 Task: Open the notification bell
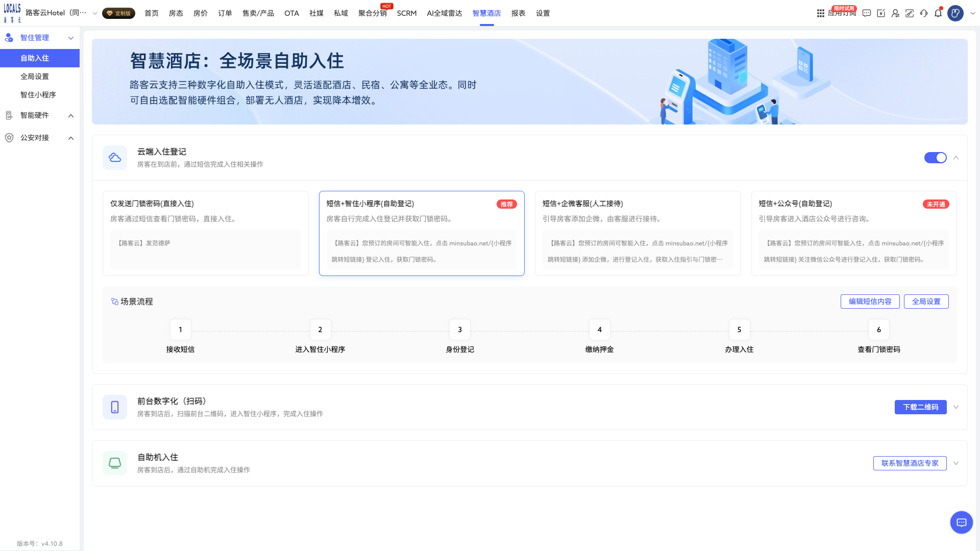coord(938,13)
